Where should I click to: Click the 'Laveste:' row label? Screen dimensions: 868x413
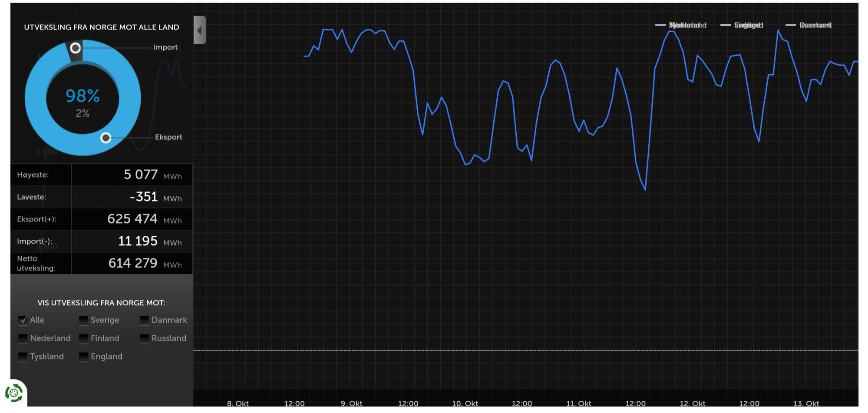(x=31, y=197)
